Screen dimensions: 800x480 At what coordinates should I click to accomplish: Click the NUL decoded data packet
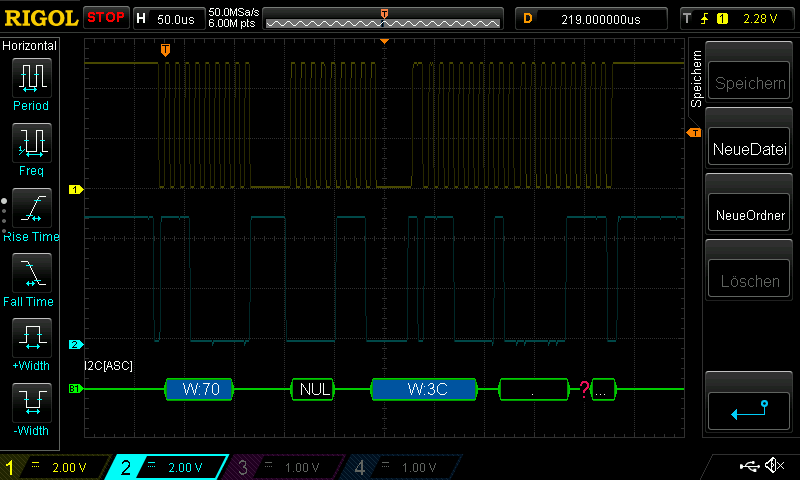tap(313, 389)
